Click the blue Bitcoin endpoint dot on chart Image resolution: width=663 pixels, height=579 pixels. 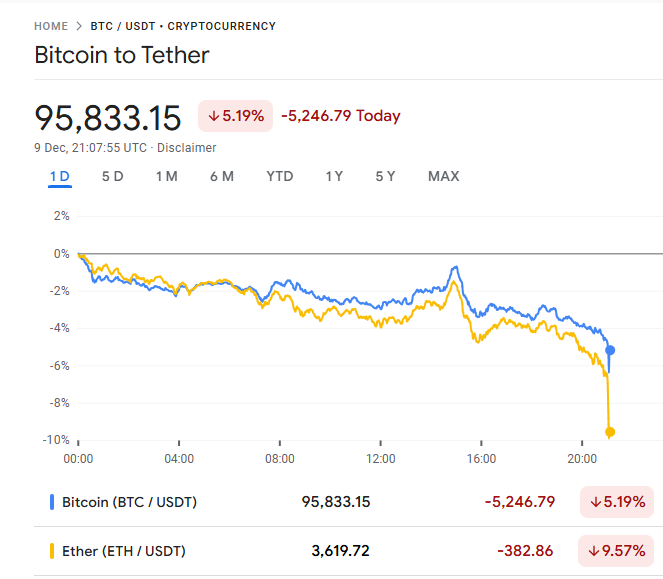[x=610, y=350]
